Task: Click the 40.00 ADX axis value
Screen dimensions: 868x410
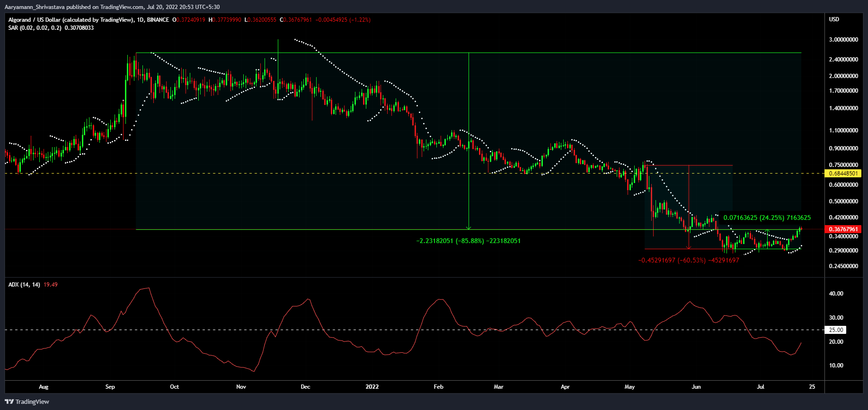Action: click(836, 294)
